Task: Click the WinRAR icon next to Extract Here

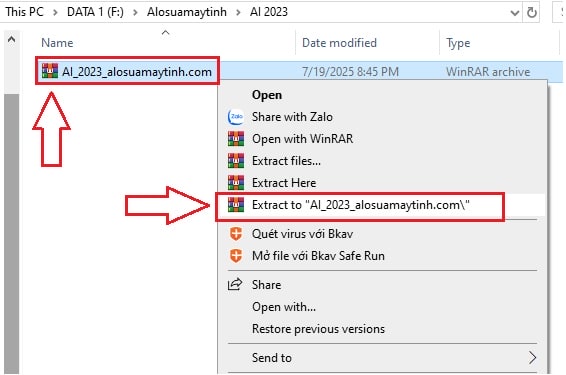Action: click(x=236, y=183)
